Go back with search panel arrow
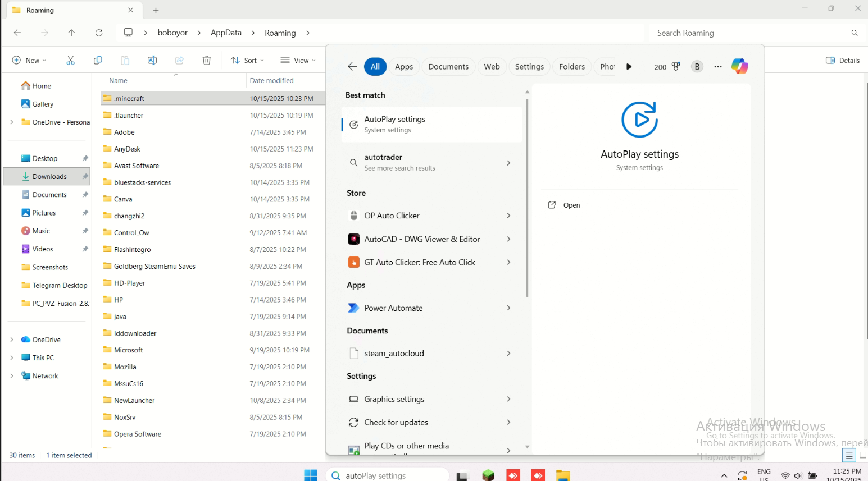The width and height of the screenshot is (868, 481). (352, 67)
